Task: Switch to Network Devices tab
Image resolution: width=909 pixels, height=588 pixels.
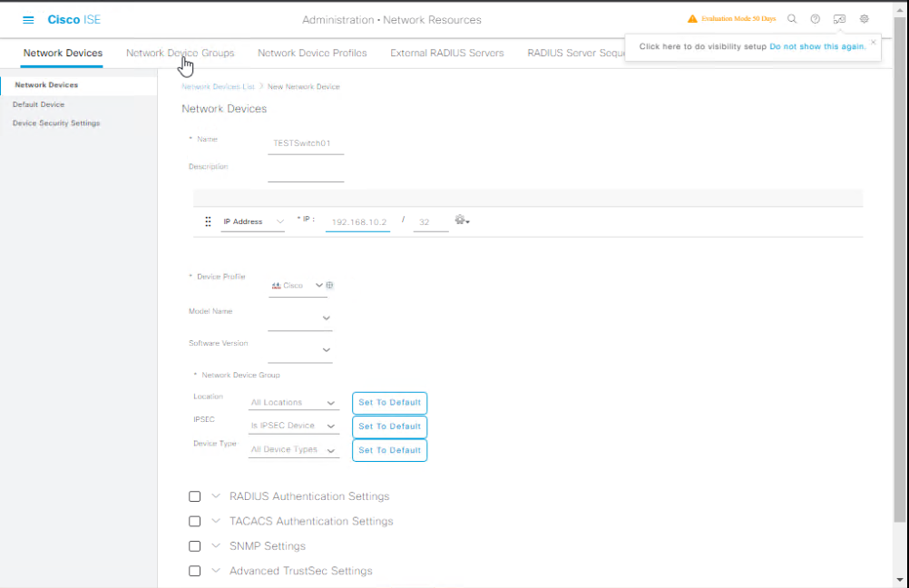Action: tap(63, 53)
